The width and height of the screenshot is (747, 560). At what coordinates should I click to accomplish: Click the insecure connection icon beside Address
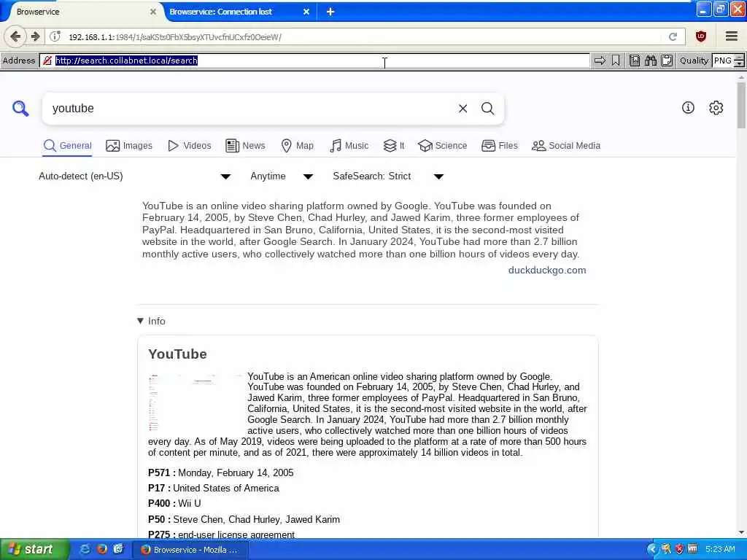[x=47, y=61]
